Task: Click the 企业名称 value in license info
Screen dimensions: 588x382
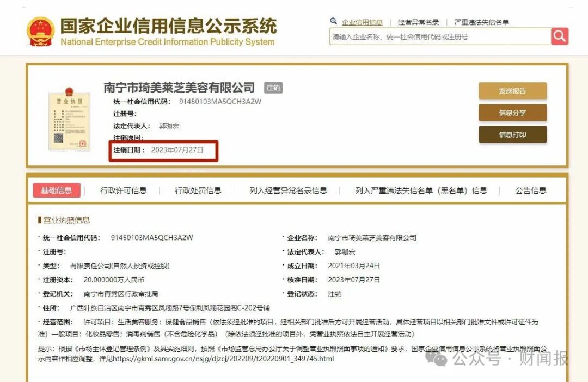Action: [x=372, y=238]
